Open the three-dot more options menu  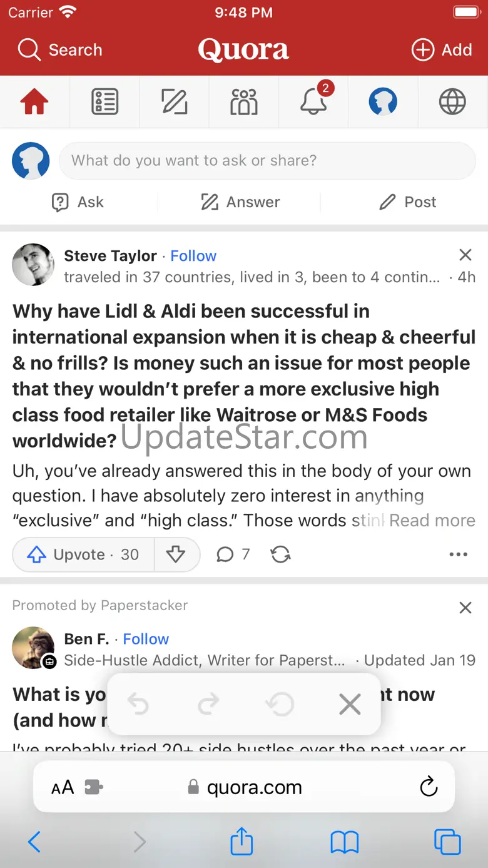point(458,554)
